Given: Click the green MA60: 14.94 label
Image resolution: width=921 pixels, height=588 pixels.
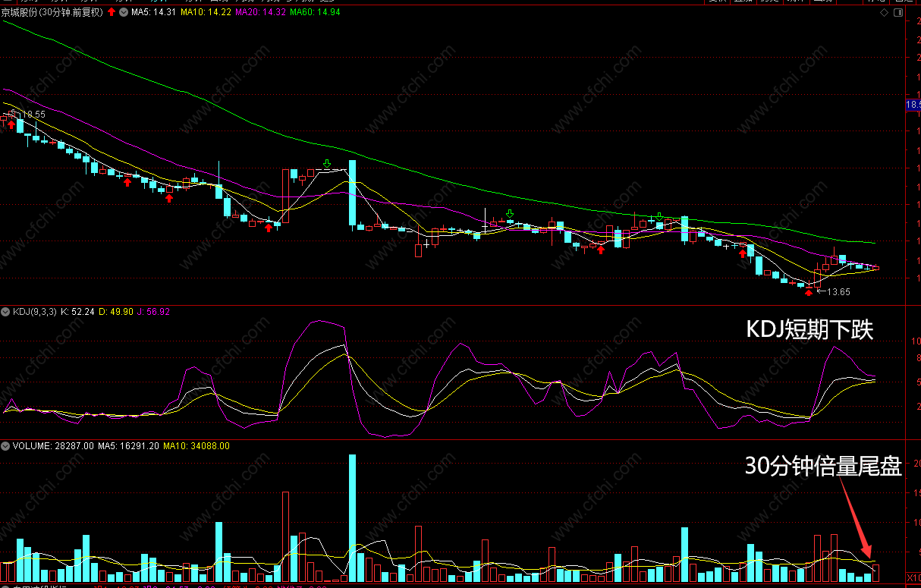Looking at the screenshot, I should pyautogui.click(x=315, y=12).
